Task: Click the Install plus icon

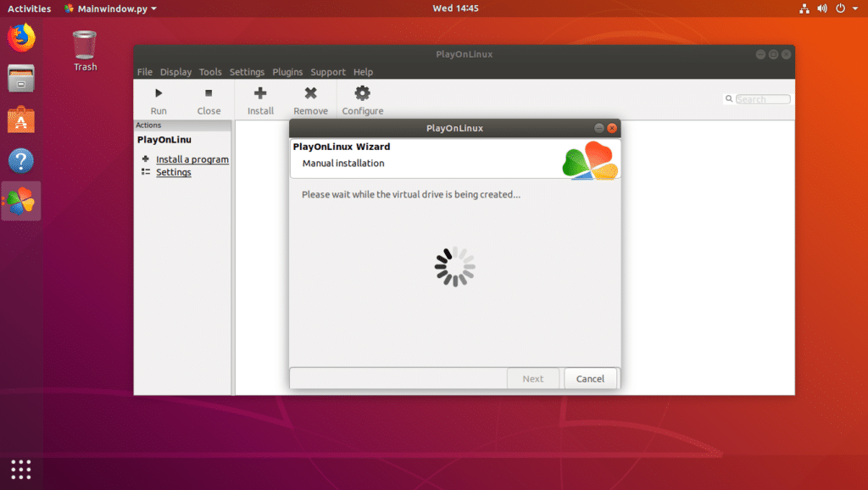Action: click(x=260, y=93)
